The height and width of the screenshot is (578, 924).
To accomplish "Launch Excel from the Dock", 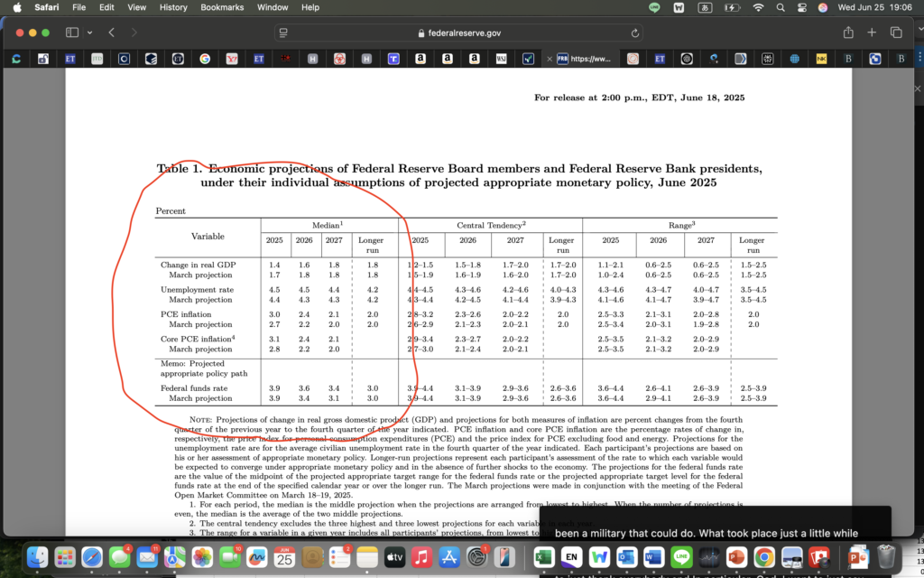I will 543,556.
